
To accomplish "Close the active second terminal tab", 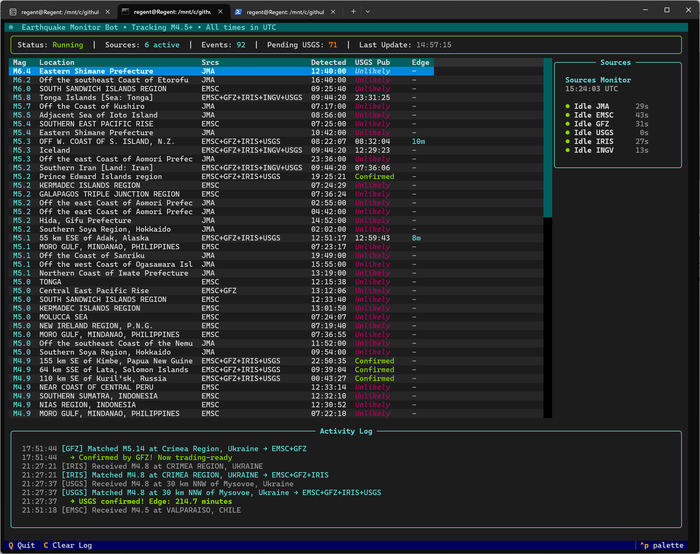I will [220, 11].
